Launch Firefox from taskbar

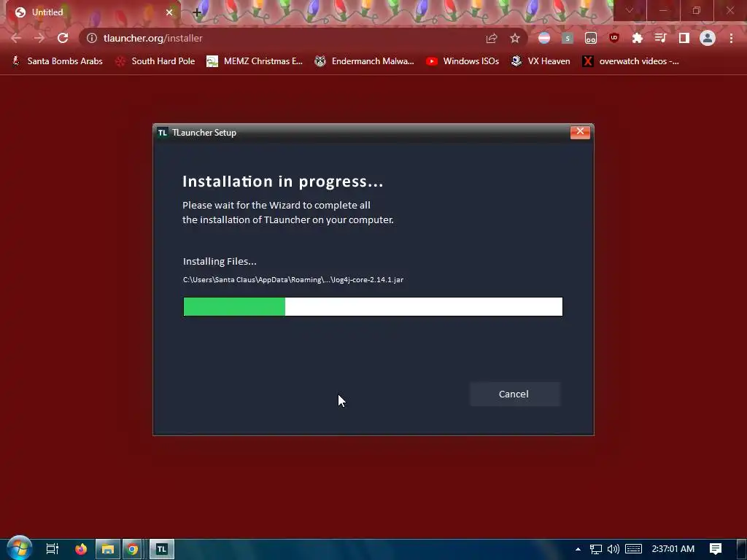coord(81,549)
